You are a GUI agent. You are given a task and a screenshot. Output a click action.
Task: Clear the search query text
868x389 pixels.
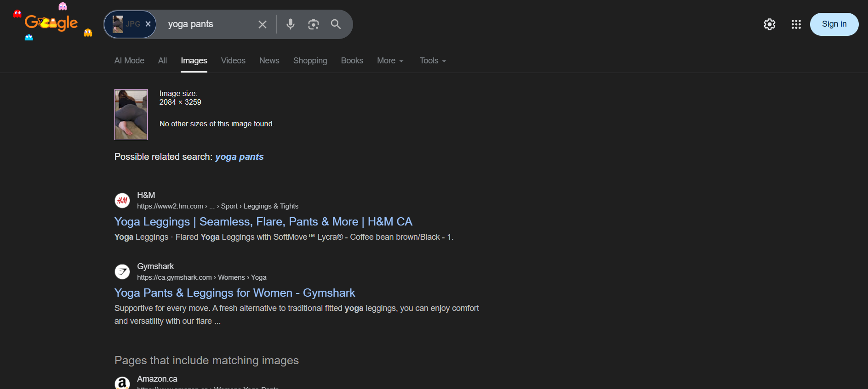pos(263,24)
